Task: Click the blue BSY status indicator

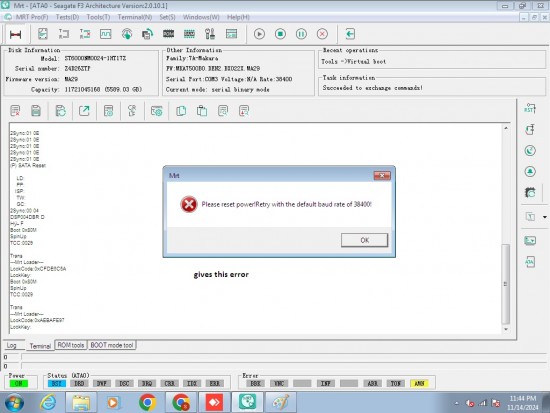Action: tap(56, 384)
